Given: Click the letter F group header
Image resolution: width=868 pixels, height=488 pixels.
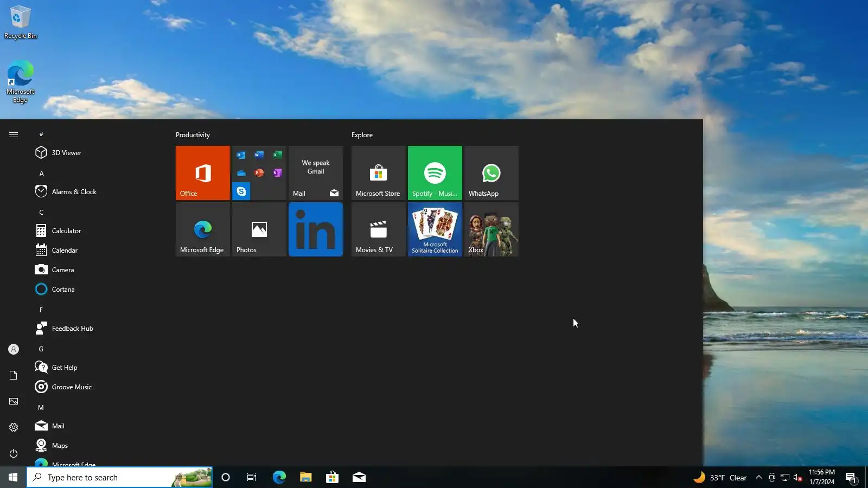Looking at the screenshot, I should coord(41,310).
